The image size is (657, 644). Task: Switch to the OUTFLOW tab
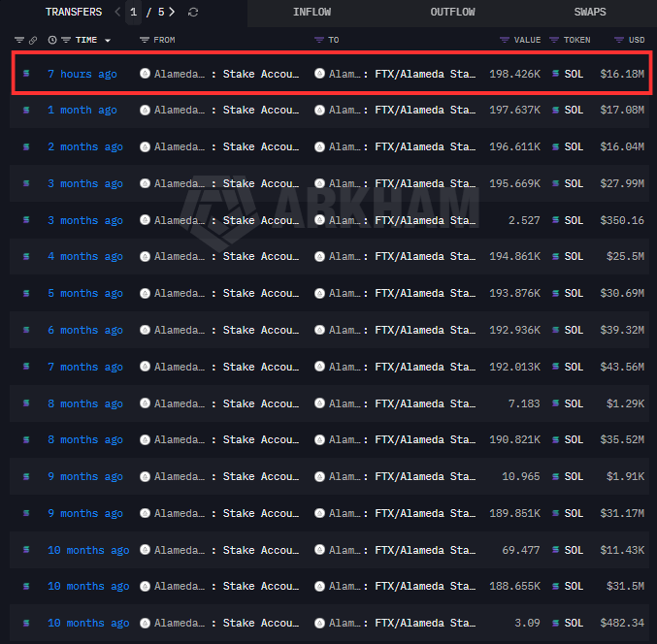tap(452, 13)
